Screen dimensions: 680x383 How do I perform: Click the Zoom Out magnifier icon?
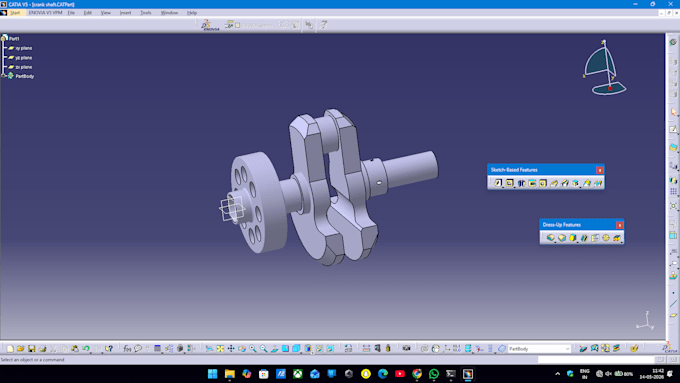[x=264, y=349]
